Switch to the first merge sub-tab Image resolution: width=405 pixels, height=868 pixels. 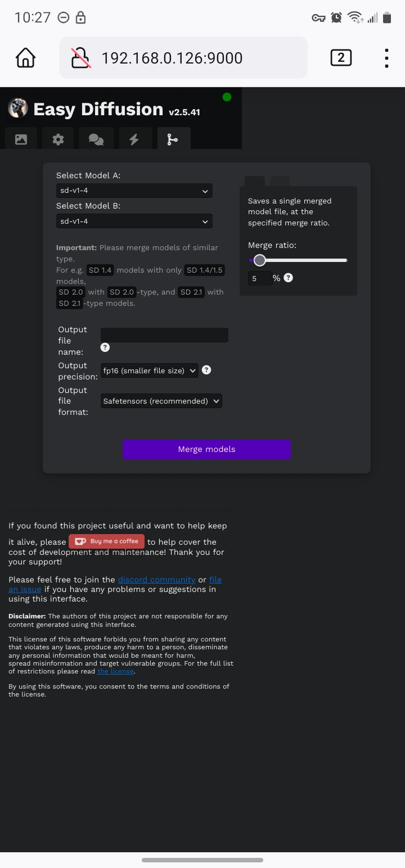(x=254, y=181)
